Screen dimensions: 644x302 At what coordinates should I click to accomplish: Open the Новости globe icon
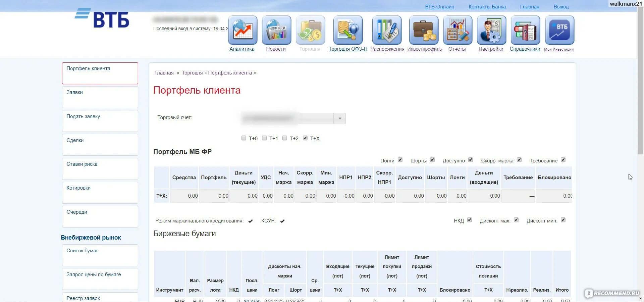tap(276, 30)
